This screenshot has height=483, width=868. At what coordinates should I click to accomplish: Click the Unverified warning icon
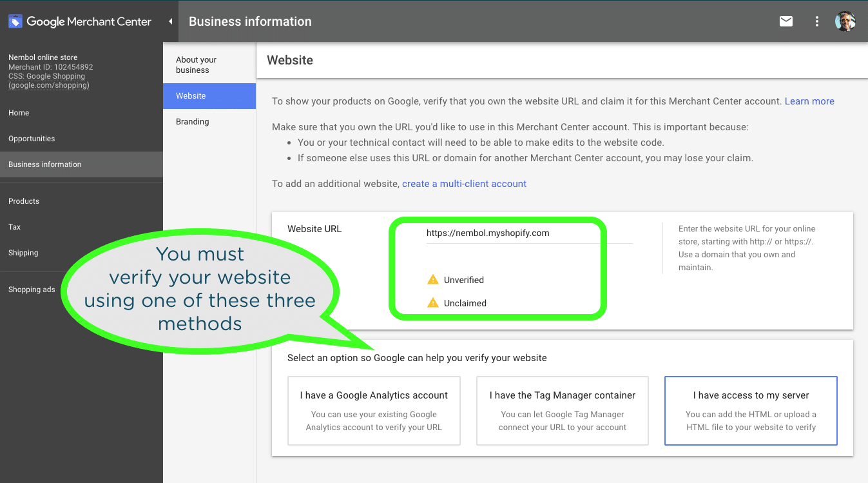click(x=433, y=280)
